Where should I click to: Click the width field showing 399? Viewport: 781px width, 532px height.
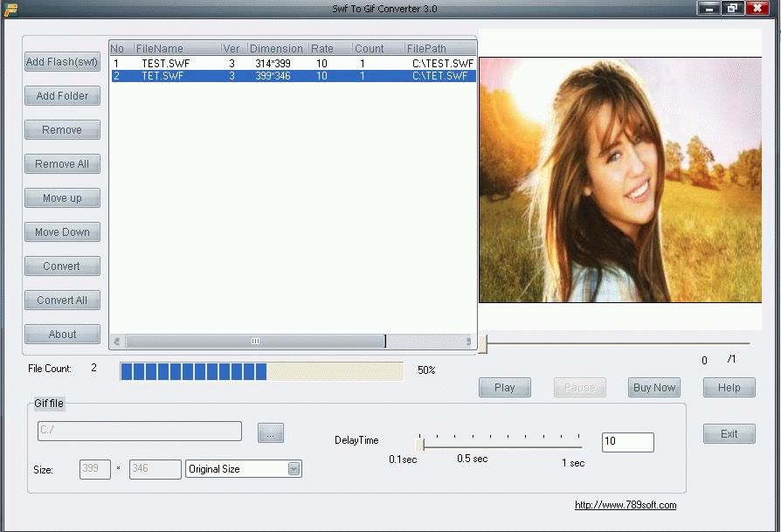pyautogui.click(x=94, y=469)
